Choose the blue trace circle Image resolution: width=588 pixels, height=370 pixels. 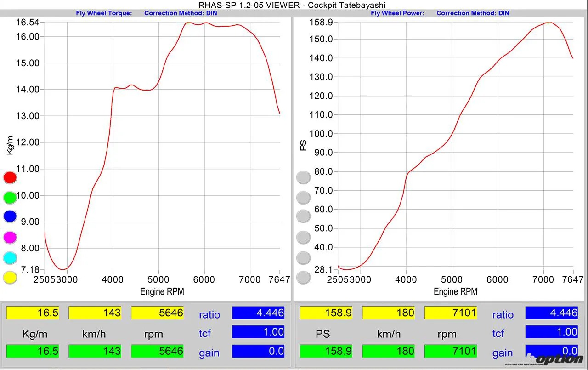pos(10,216)
